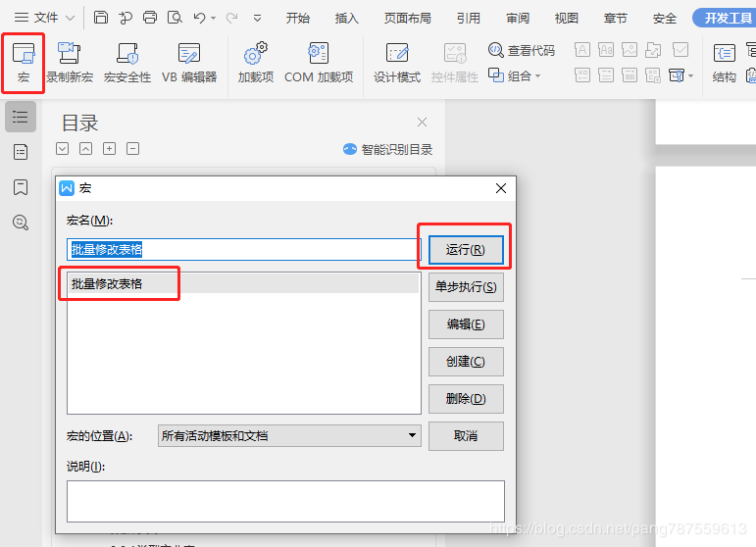This screenshot has height=547, width=756.
Task: Switch to the 页面布局 tab
Action: pos(407,19)
